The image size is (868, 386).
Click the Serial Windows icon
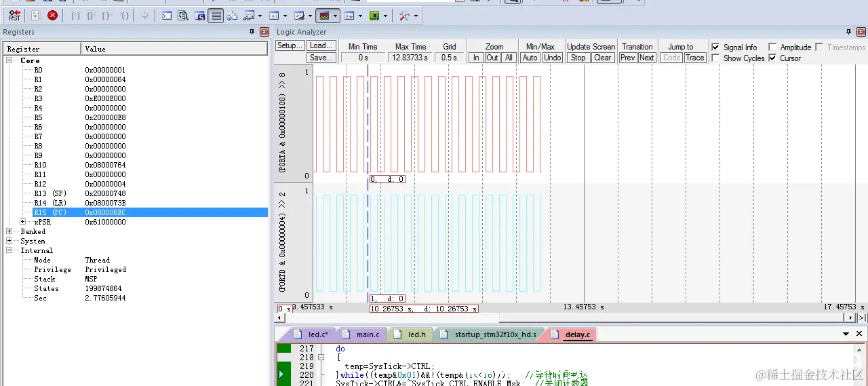(x=300, y=16)
